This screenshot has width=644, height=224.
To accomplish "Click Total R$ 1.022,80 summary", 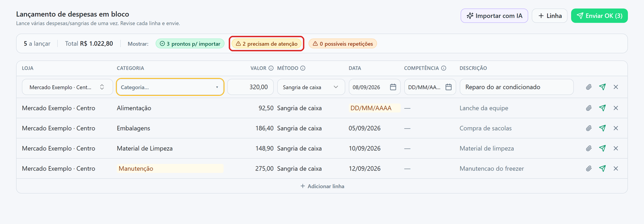I will coord(89,44).
